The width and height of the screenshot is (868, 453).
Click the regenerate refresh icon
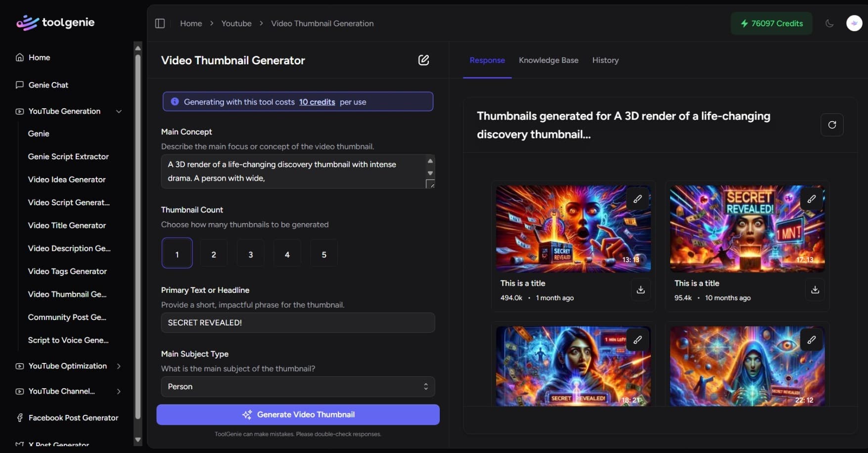832,125
